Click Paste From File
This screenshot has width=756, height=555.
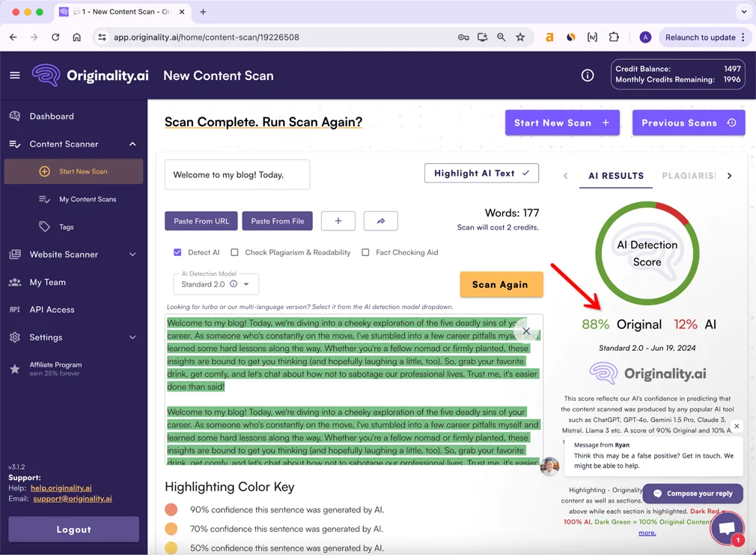point(277,221)
